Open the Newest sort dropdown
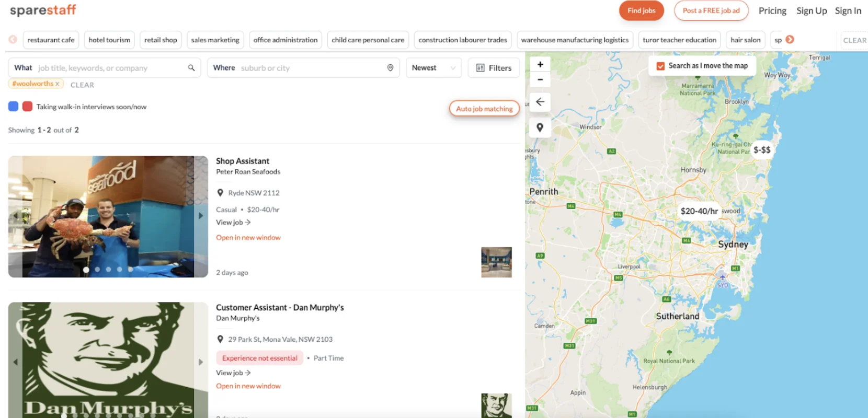 433,68
